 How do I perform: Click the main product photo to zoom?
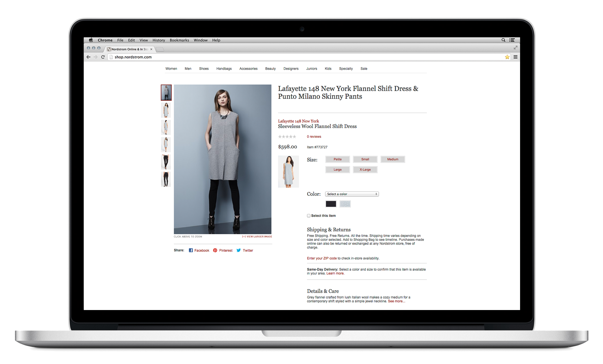[222, 159]
